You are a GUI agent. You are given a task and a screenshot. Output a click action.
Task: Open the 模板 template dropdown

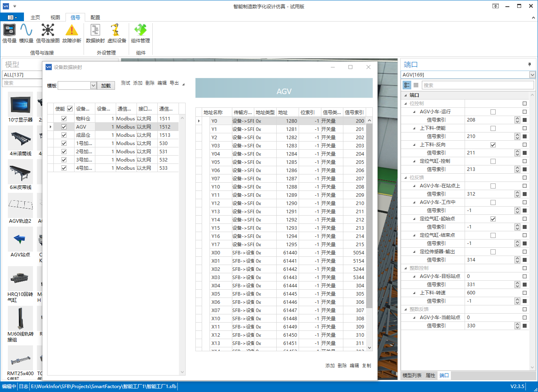(x=93, y=85)
